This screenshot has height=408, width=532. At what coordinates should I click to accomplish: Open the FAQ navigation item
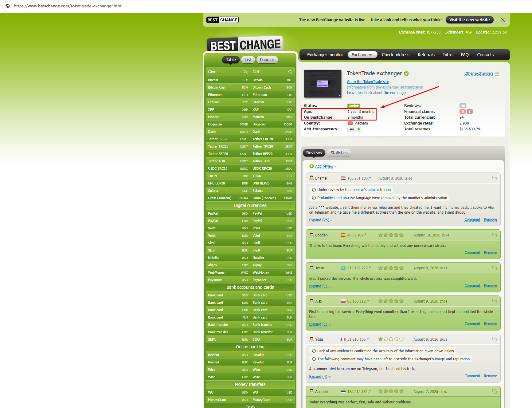465,55
